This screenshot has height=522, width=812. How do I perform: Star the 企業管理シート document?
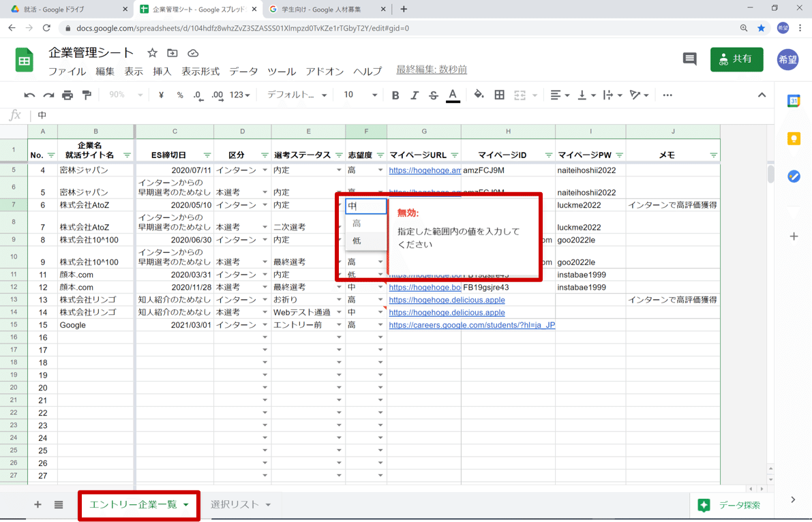pos(152,53)
